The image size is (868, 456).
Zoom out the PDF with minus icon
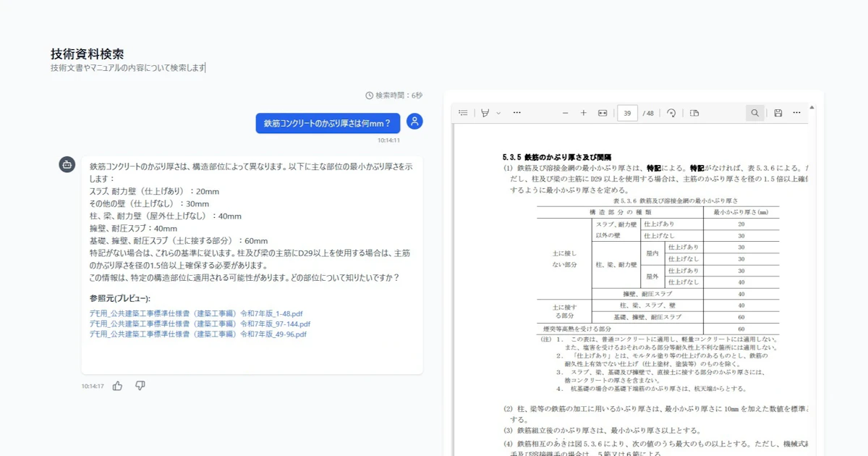(x=565, y=113)
